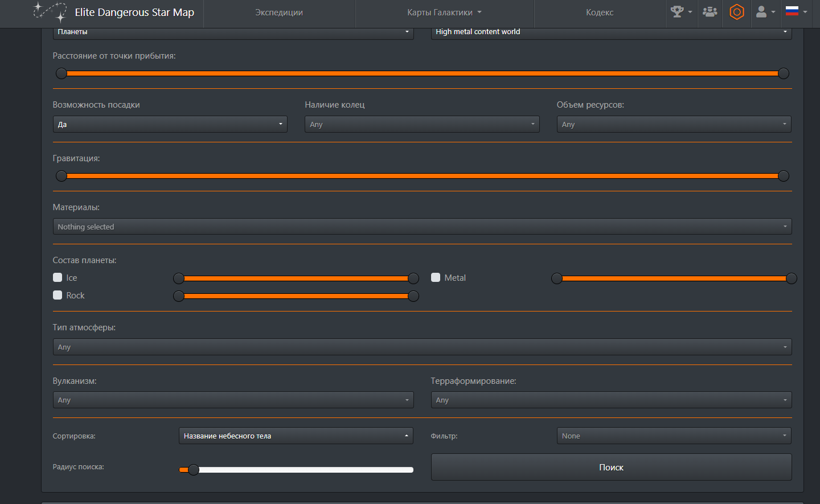Expand the Карты Галактики menu
This screenshot has height=504, width=820.
(445, 13)
